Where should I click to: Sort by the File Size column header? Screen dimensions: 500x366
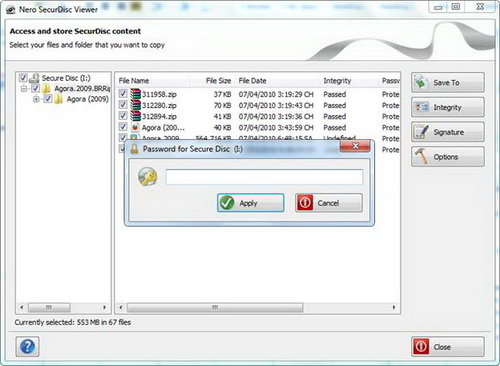click(x=218, y=81)
